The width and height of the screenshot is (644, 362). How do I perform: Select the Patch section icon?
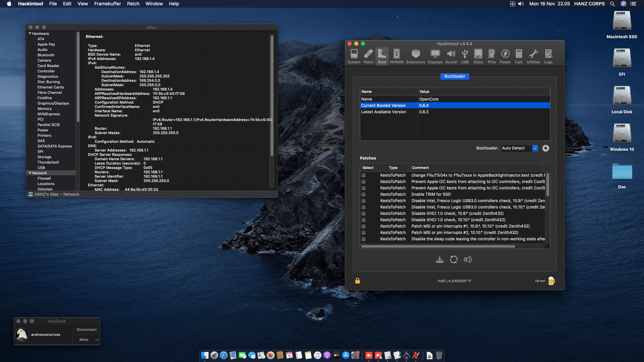coord(368,56)
